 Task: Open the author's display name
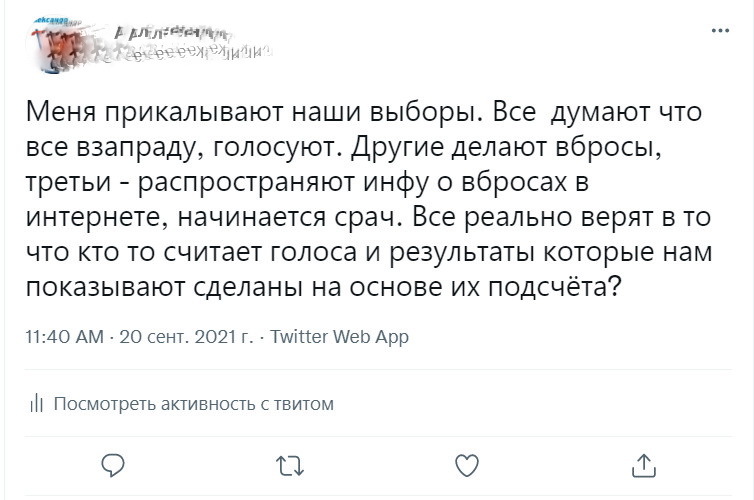click(170, 34)
